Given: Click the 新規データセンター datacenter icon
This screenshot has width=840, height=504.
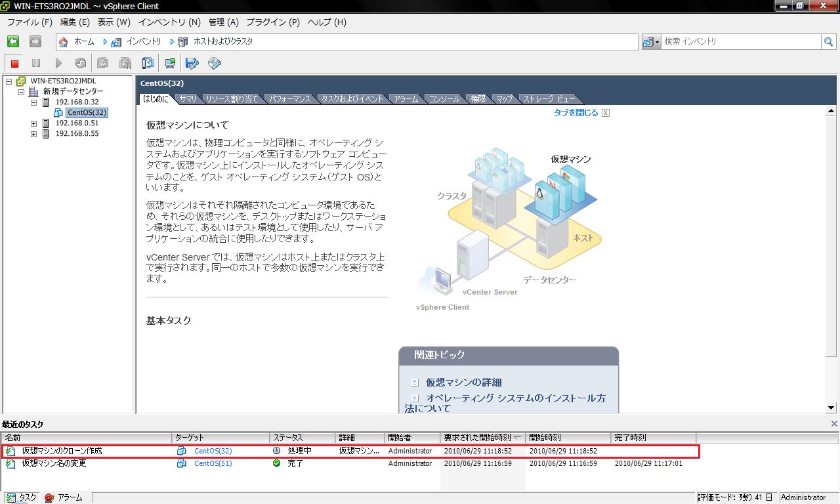Looking at the screenshot, I should click(33, 92).
